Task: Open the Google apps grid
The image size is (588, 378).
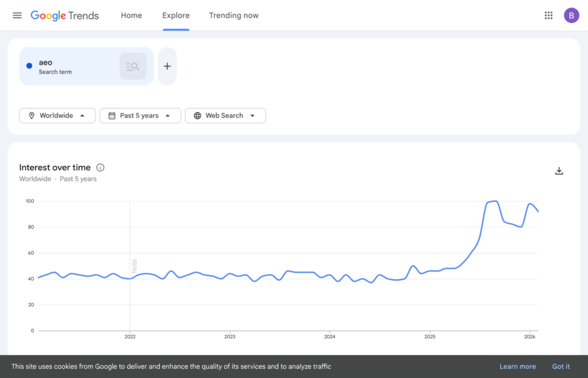Action: pyautogui.click(x=548, y=15)
